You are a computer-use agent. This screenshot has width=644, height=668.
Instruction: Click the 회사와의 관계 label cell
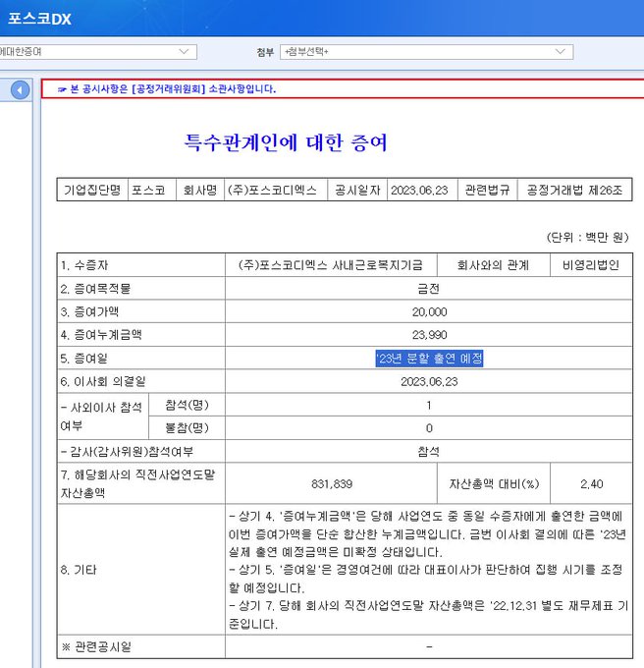(x=494, y=265)
